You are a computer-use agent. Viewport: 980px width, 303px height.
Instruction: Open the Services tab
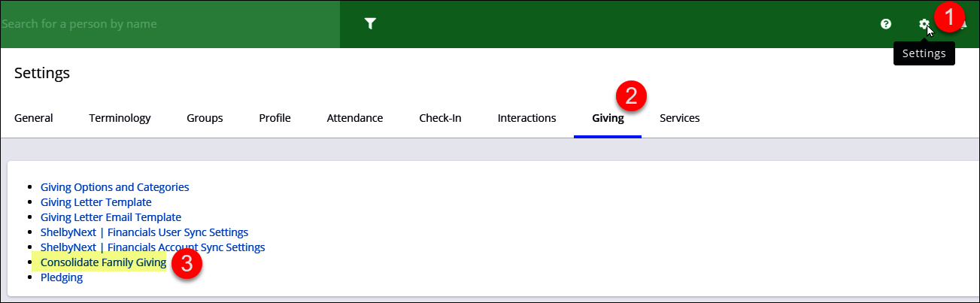[x=679, y=118]
